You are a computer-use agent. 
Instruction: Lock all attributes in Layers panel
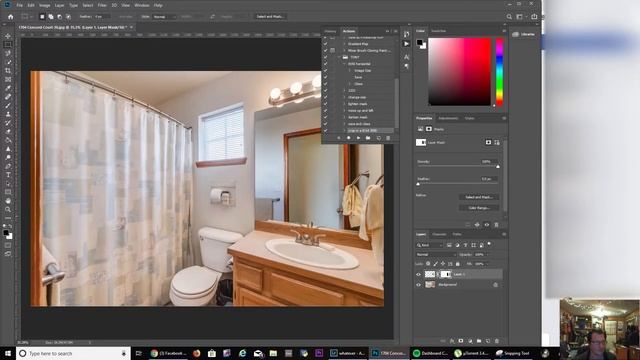458,264
